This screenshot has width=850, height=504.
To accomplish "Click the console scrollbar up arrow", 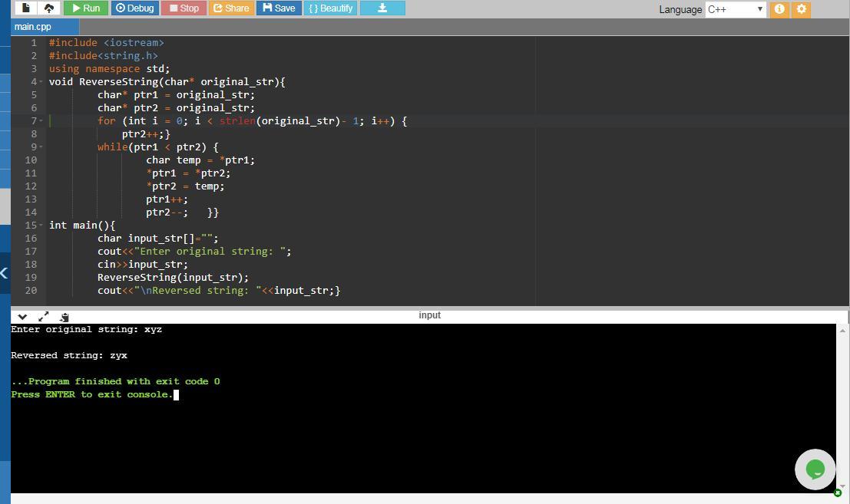I will (x=842, y=330).
